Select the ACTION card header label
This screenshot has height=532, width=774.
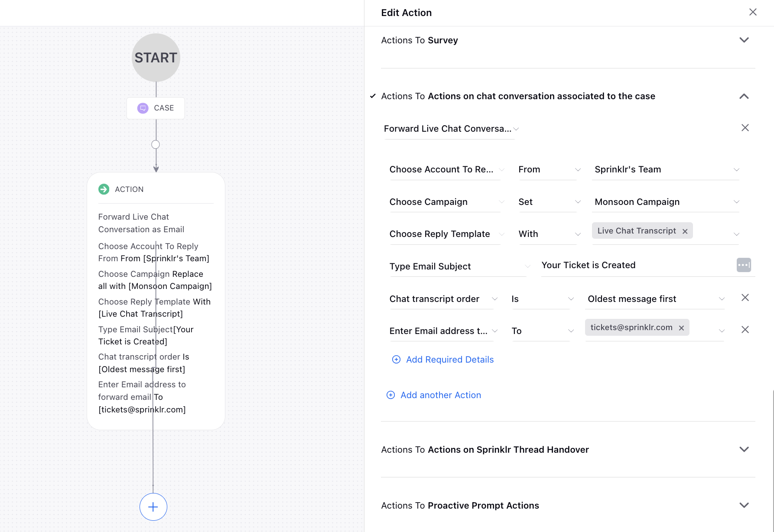pyautogui.click(x=129, y=189)
